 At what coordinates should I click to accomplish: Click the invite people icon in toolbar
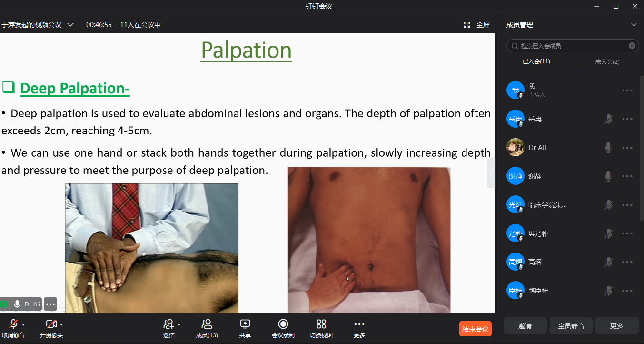pos(168,324)
